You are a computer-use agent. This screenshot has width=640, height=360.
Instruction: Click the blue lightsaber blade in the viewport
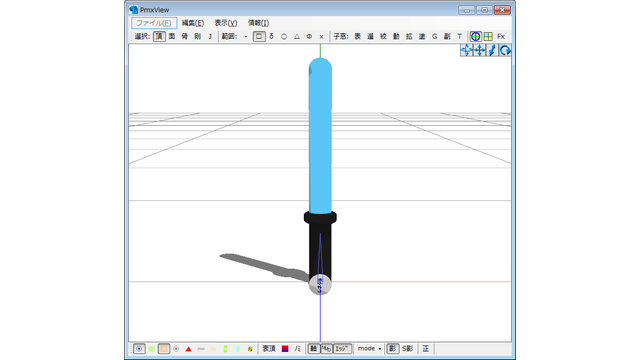click(x=320, y=135)
